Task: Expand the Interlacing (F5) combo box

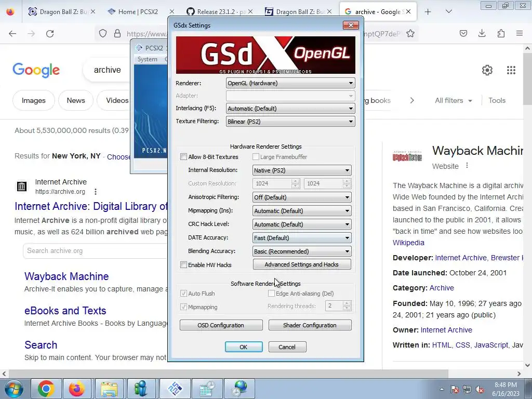Action: coord(290,109)
